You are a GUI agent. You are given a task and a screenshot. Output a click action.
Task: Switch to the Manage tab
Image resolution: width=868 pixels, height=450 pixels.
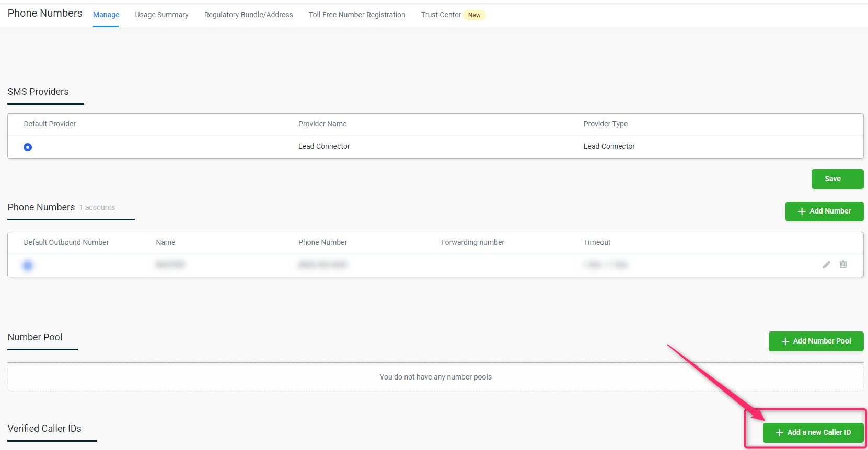click(x=106, y=15)
